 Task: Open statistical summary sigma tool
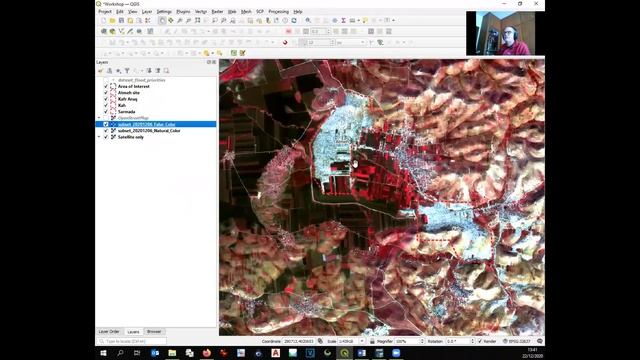tap(343, 20)
